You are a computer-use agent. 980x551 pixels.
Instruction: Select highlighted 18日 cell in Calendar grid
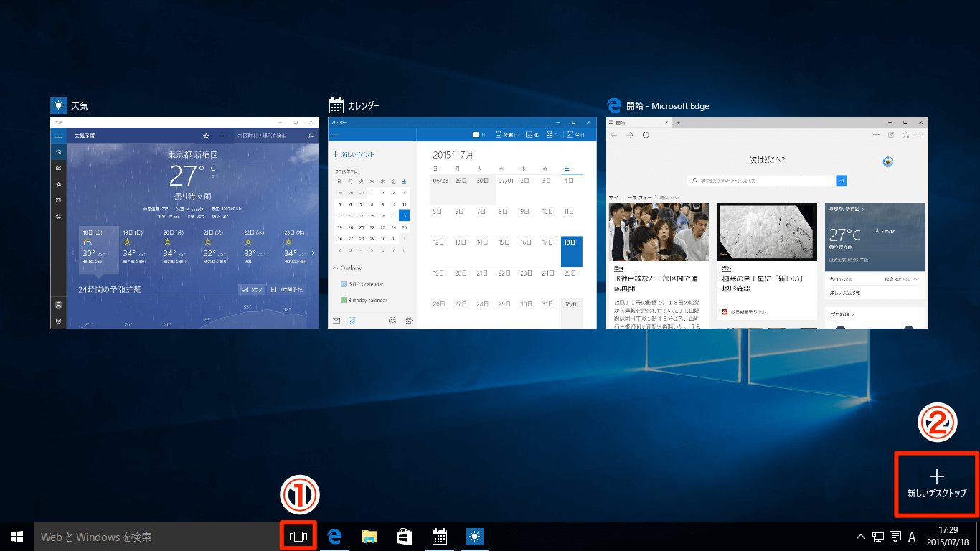pyautogui.click(x=571, y=251)
